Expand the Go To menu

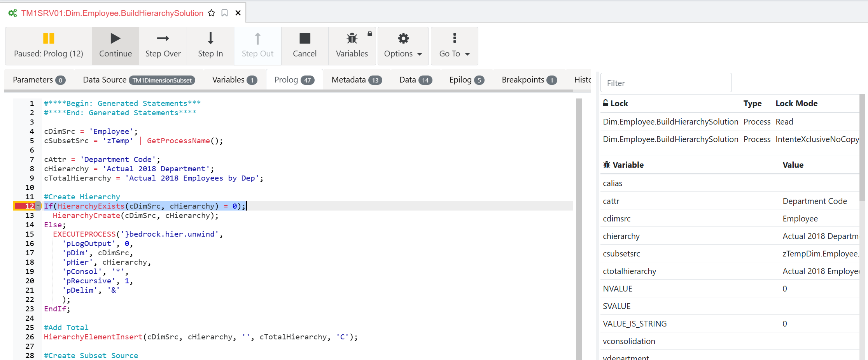pos(455,46)
